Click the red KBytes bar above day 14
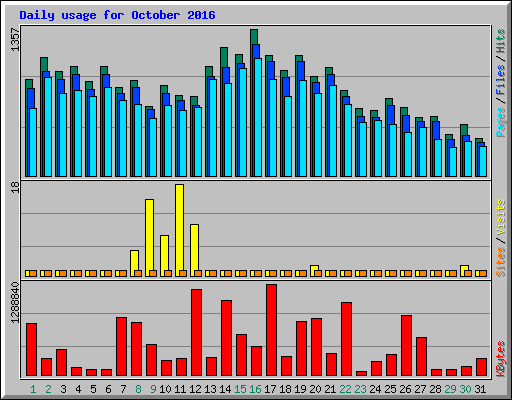Screen dimensions: 512x400 pyautogui.click(x=226, y=338)
